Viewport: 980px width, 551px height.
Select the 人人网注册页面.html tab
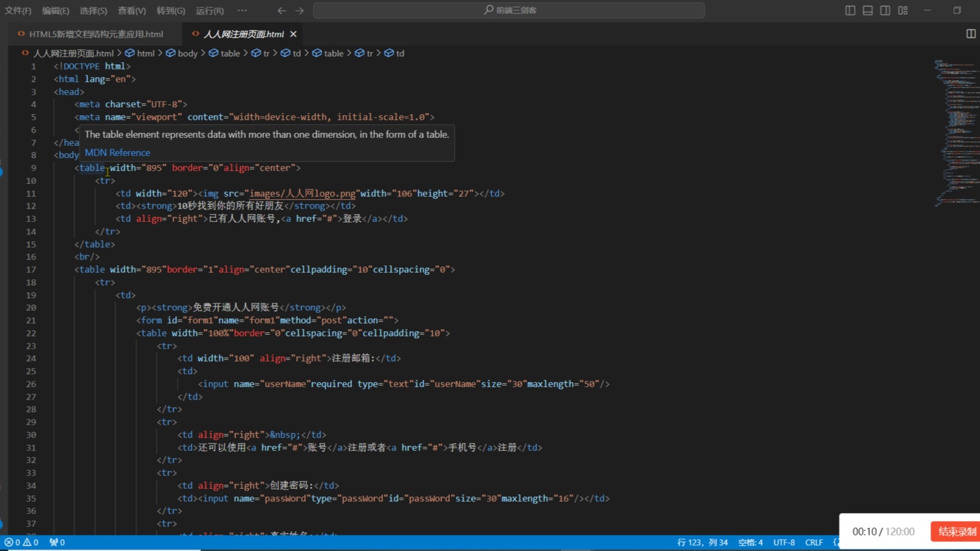click(x=244, y=34)
